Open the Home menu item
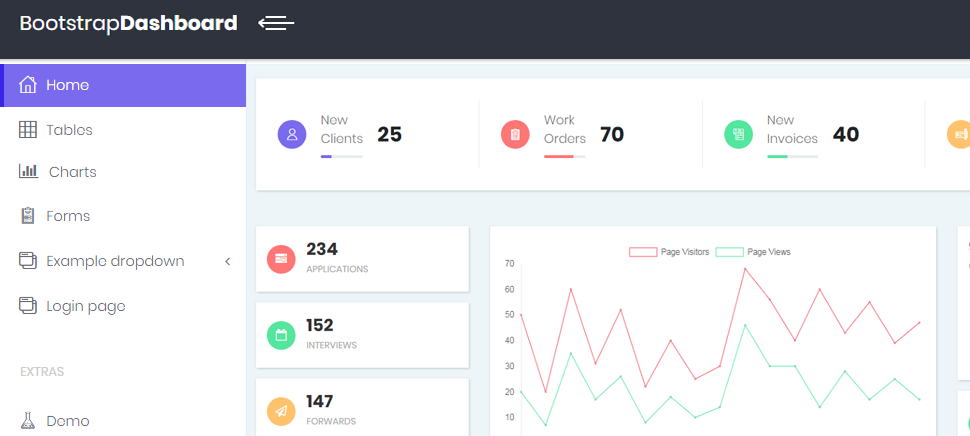This screenshot has width=970, height=436. pos(123,85)
